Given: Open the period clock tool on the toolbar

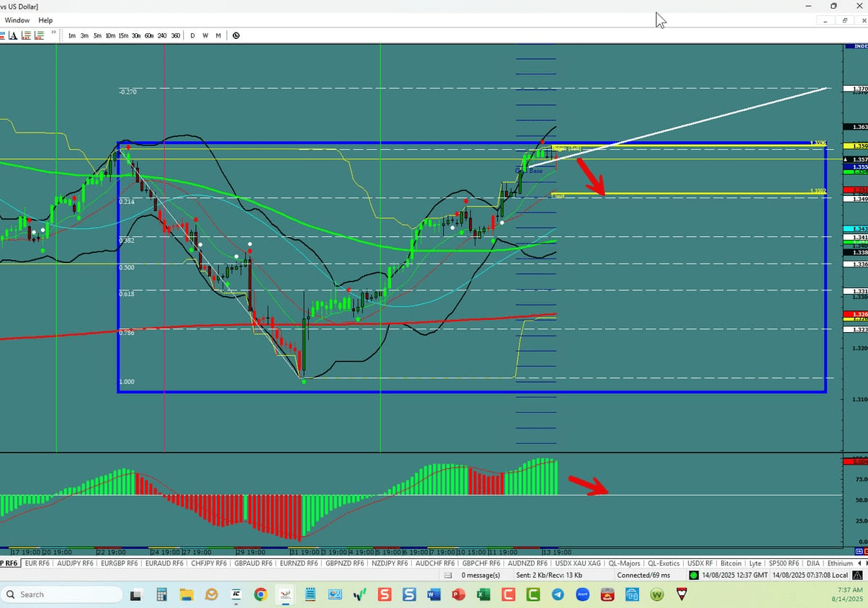Looking at the screenshot, I should 236,35.
